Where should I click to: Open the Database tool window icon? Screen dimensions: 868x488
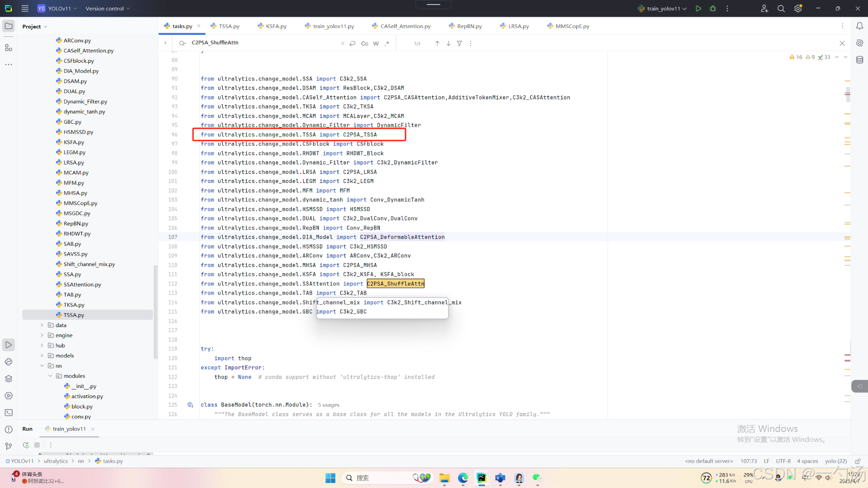click(x=859, y=60)
